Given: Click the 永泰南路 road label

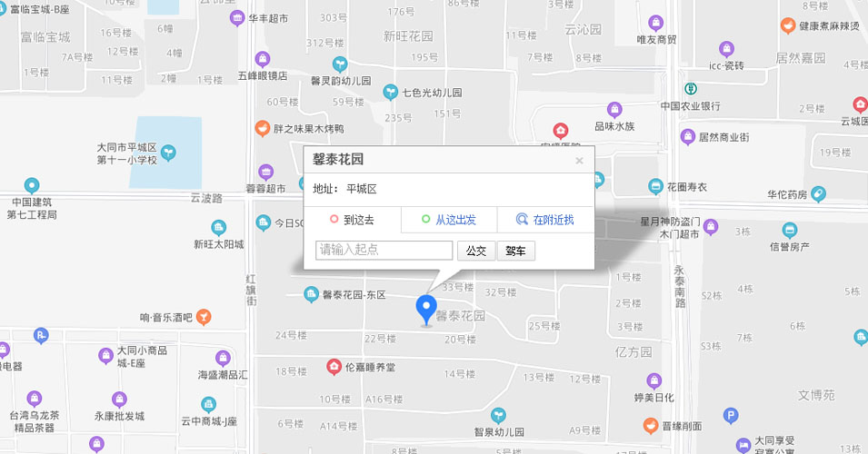Looking at the screenshot, I should pos(680,286).
